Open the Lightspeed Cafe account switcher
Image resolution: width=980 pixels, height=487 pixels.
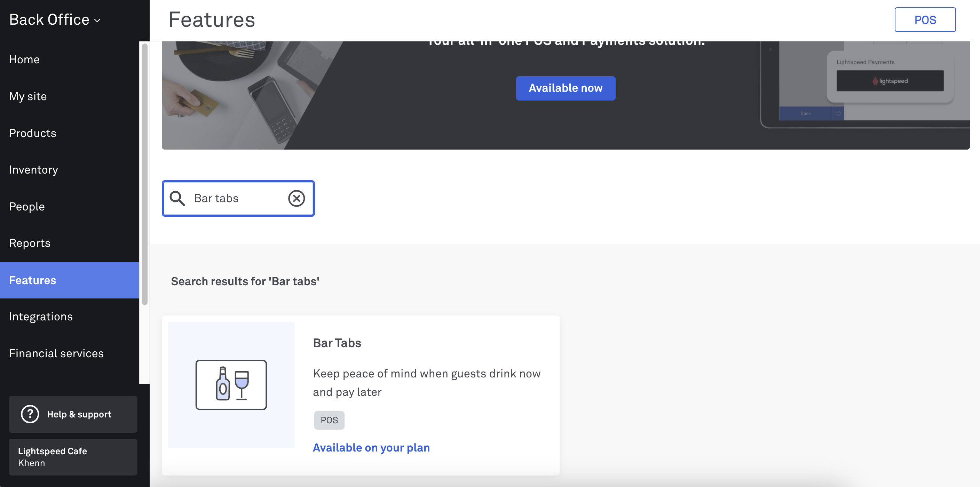[x=73, y=457]
